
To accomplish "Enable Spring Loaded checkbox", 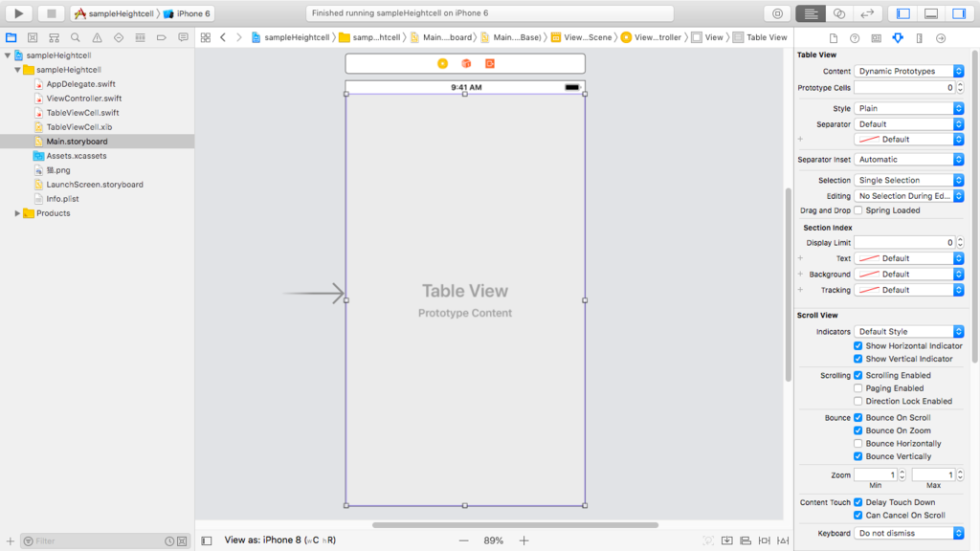I will [858, 210].
